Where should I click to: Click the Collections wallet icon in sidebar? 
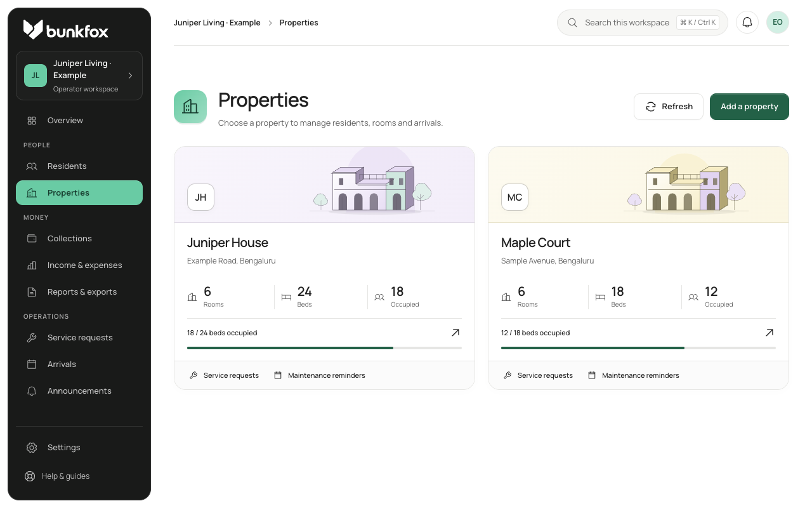click(32, 239)
